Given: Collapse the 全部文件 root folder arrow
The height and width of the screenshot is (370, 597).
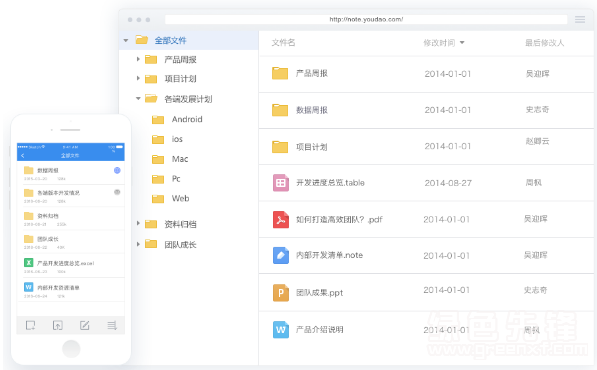Looking at the screenshot, I should pos(126,40).
